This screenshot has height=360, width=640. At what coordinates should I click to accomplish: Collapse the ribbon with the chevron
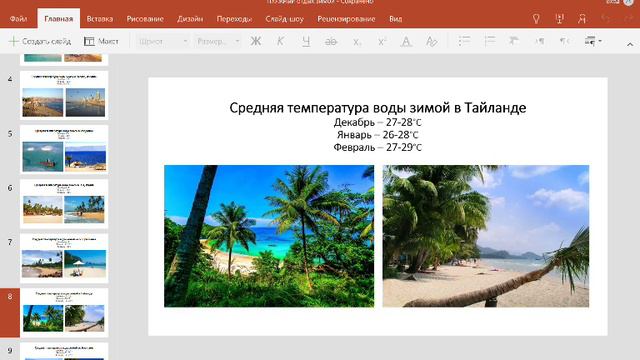point(630,44)
